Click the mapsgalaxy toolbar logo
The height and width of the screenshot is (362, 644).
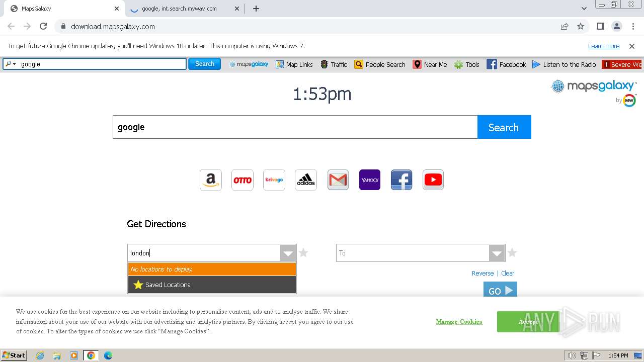pyautogui.click(x=249, y=64)
